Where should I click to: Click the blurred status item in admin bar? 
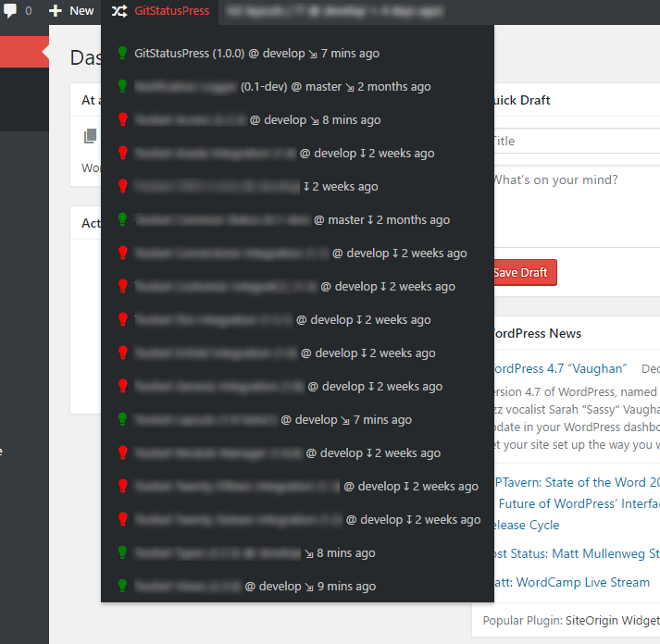[x=334, y=11]
